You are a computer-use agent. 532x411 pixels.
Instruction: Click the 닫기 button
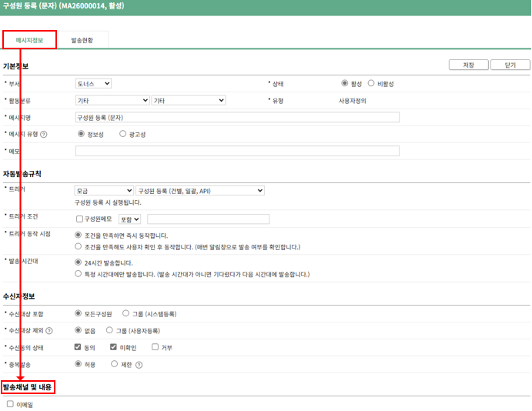[510, 65]
